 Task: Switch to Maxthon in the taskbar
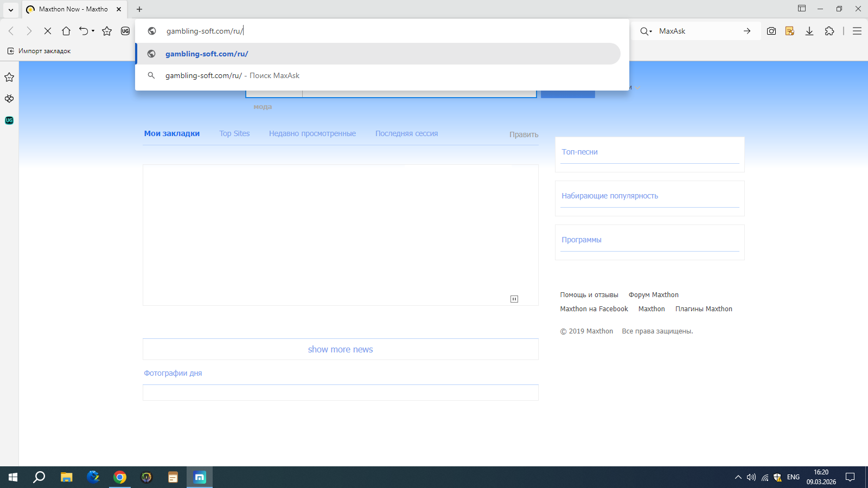pyautogui.click(x=200, y=477)
